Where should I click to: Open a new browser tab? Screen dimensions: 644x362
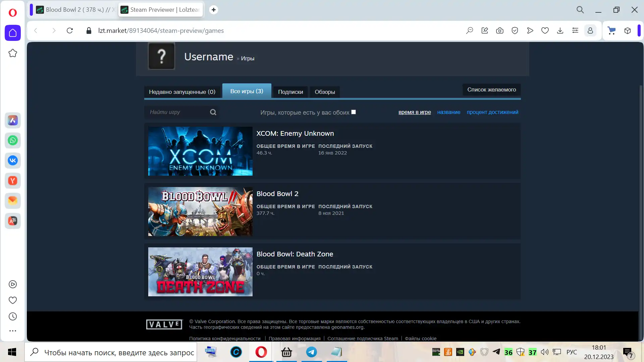pyautogui.click(x=214, y=10)
